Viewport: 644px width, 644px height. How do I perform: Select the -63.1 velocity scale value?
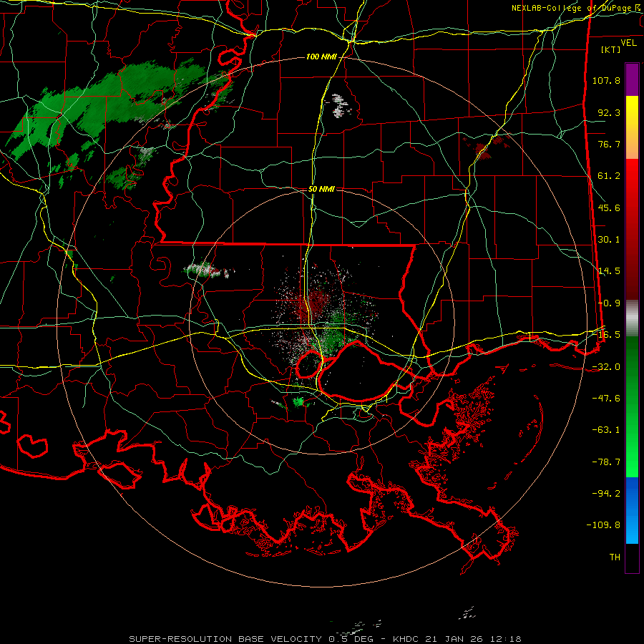tap(606, 430)
